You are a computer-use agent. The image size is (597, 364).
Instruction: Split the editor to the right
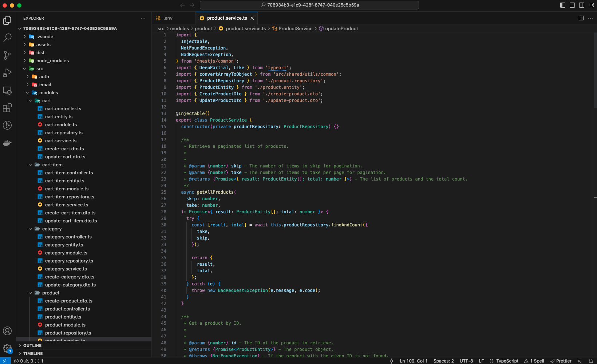click(x=581, y=18)
